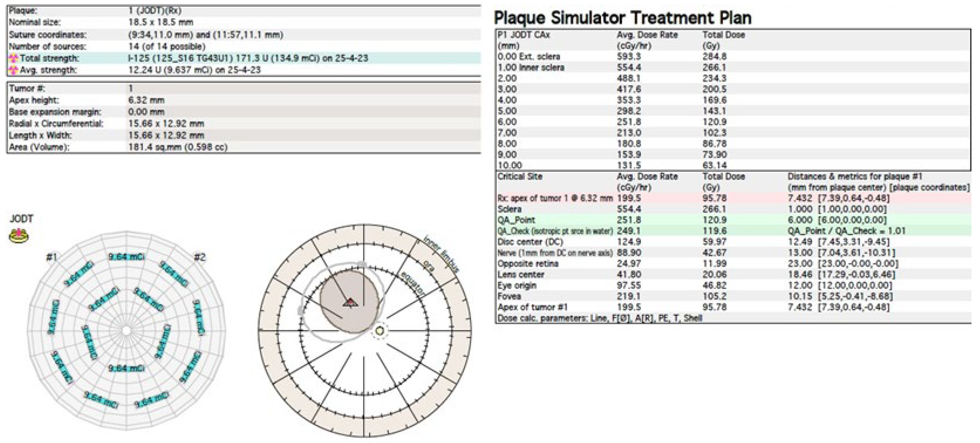The image size is (980, 443).
Task: Click the QA_Check isotropic point source row
Action: [x=555, y=231]
